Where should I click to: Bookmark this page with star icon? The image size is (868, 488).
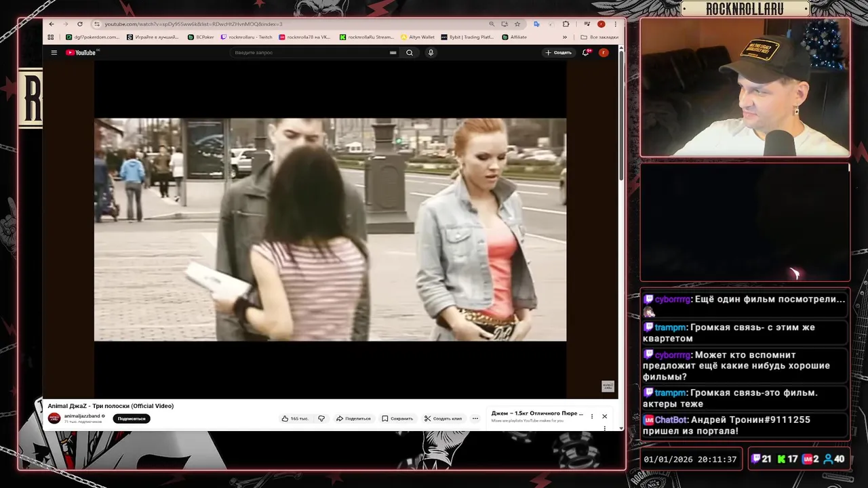tap(517, 24)
